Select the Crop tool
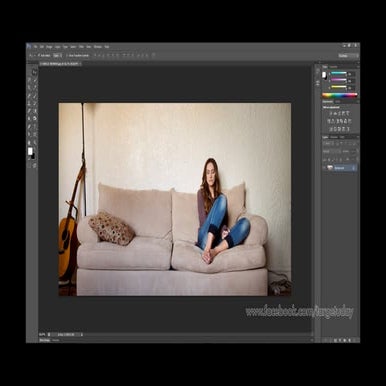The height and width of the screenshot is (386, 386). pyautogui.click(x=29, y=87)
